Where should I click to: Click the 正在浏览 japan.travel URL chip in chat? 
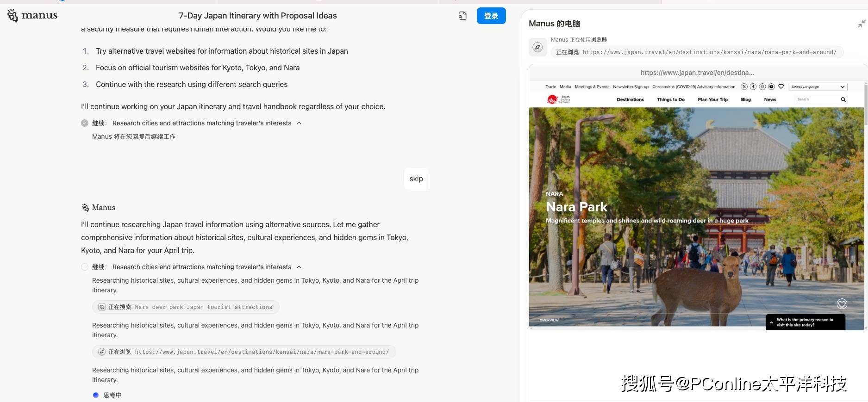tap(244, 352)
